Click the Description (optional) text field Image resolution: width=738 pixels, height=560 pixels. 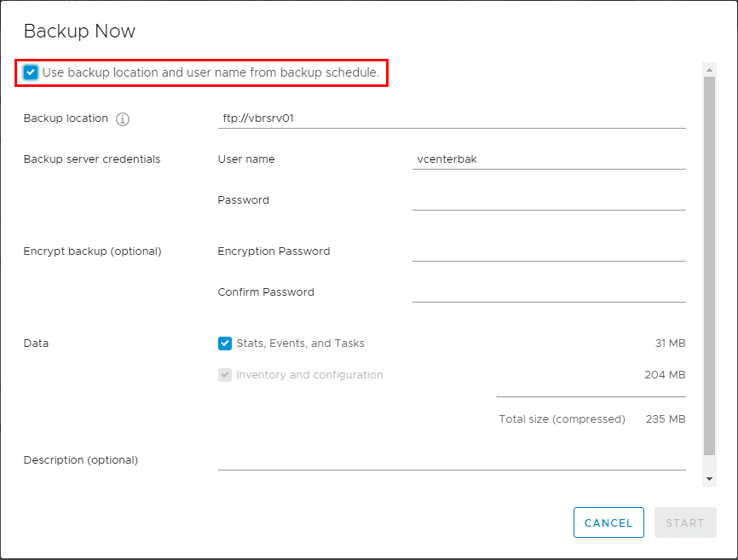[452, 460]
